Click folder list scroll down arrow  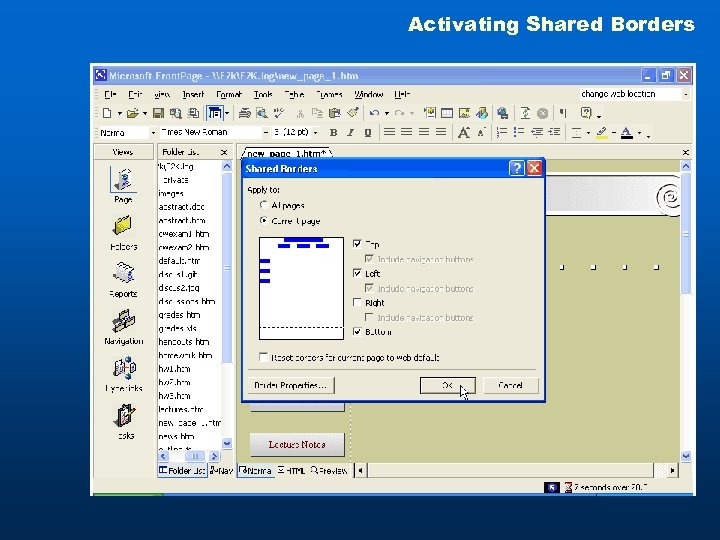(227, 443)
